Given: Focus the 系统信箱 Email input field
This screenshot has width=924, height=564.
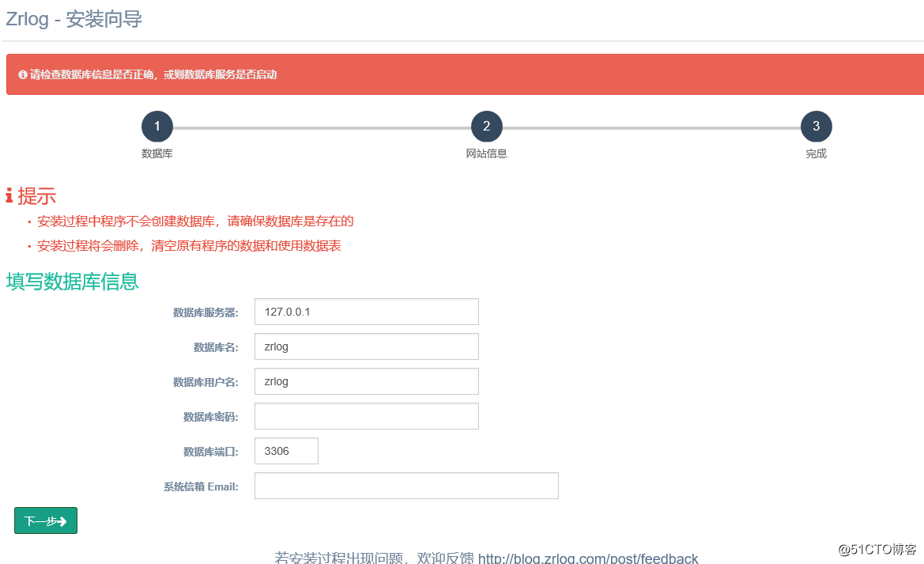Looking at the screenshot, I should 406,486.
